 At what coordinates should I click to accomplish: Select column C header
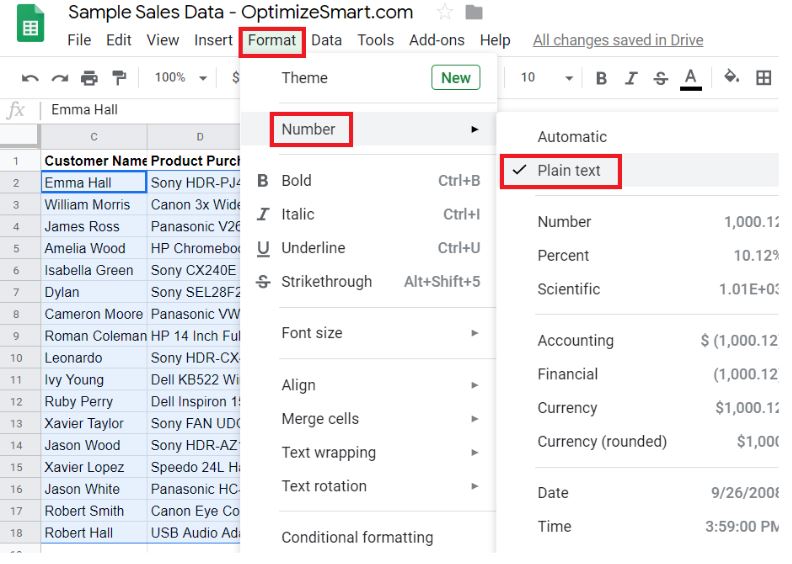(x=94, y=136)
